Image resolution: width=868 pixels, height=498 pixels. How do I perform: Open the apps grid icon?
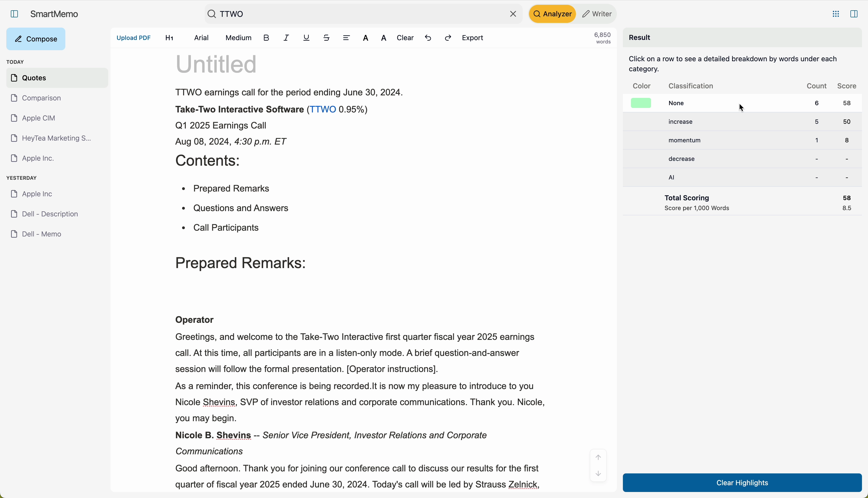click(836, 14)
